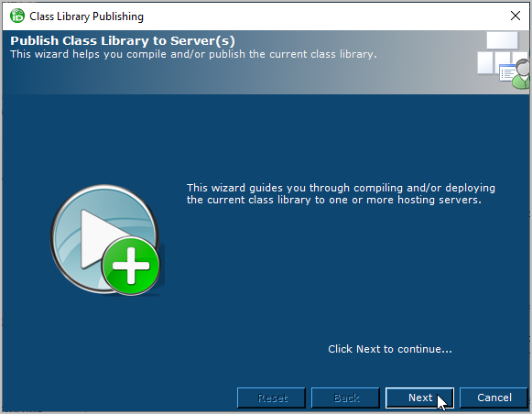This screenshot has height=414, width=532.
Task: Click the top white square in header graphic
Action: click(502, 40)
